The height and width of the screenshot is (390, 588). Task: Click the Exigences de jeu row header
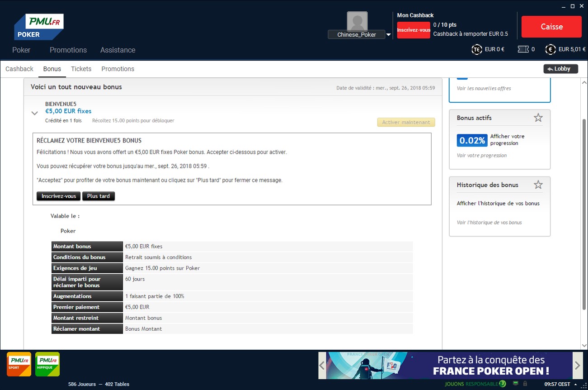[x=87, y=268]
